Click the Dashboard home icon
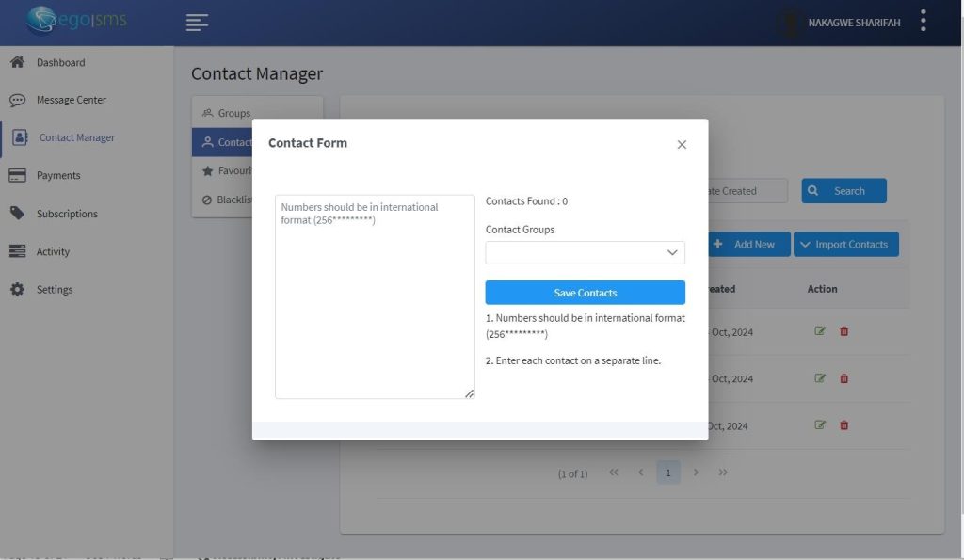Screen dimensions: 964x560 pos(17,62)
